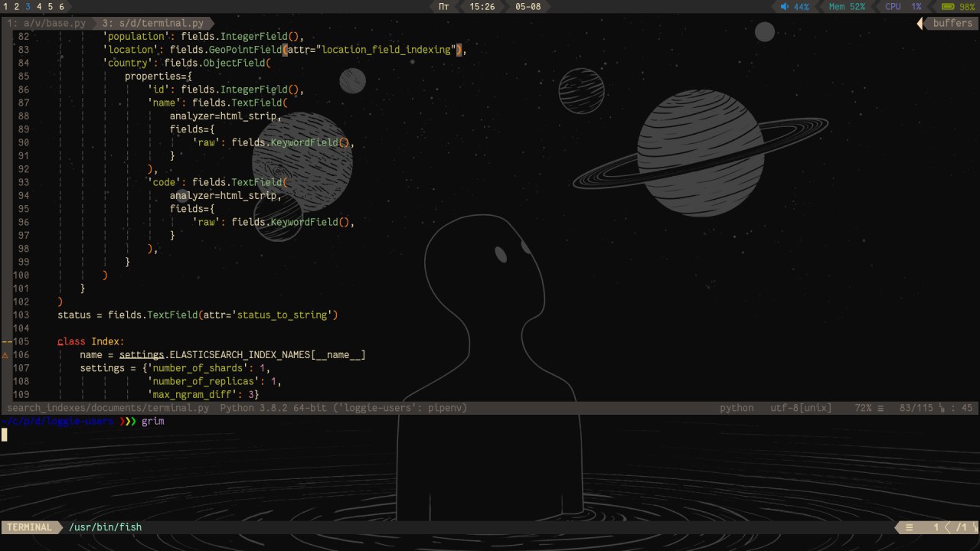
Task: Click /usr/bin/fish in bottom statusline
Action: click(x=105, y=527)
